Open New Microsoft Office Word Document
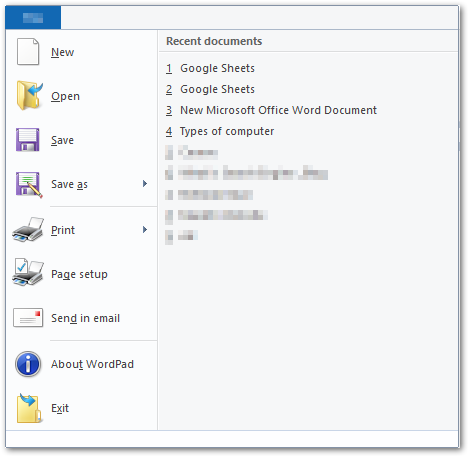 (x=271, y=110)
